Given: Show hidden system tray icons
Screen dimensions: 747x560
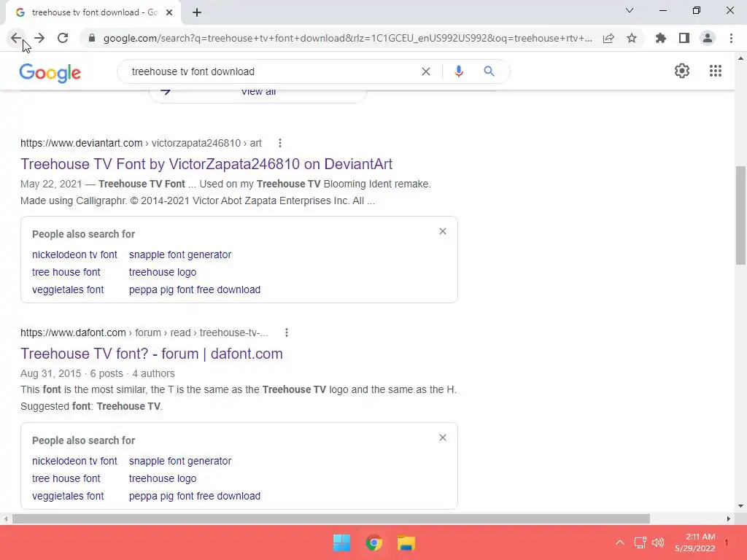Looking at the screenshot, I should point(620,542).
